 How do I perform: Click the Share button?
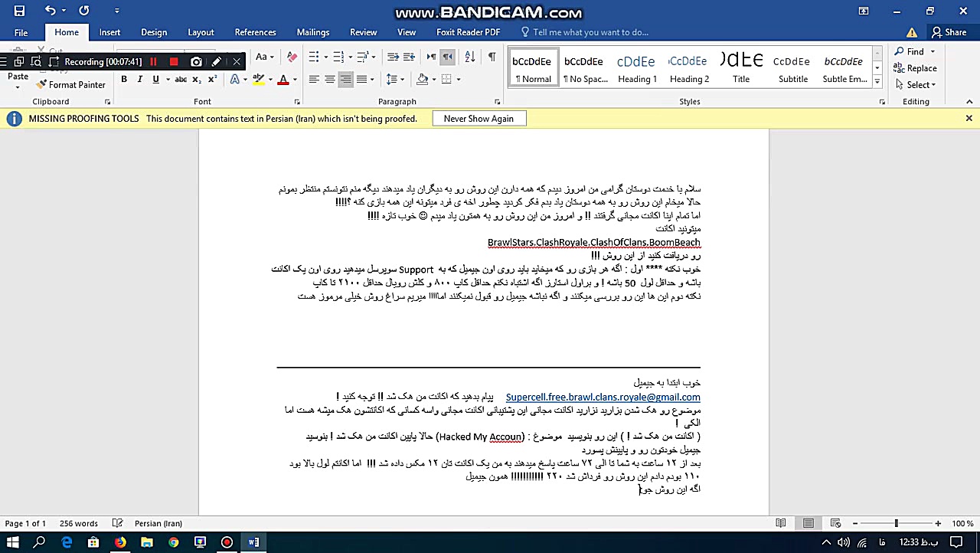coord(949,32)
